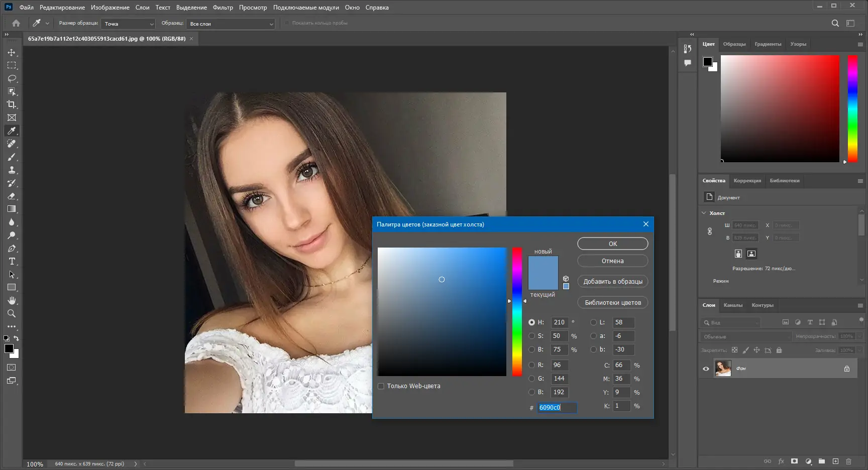868x470 pixels.
Task: Choose the Horizontal Type tool
Action: point(12,261)
